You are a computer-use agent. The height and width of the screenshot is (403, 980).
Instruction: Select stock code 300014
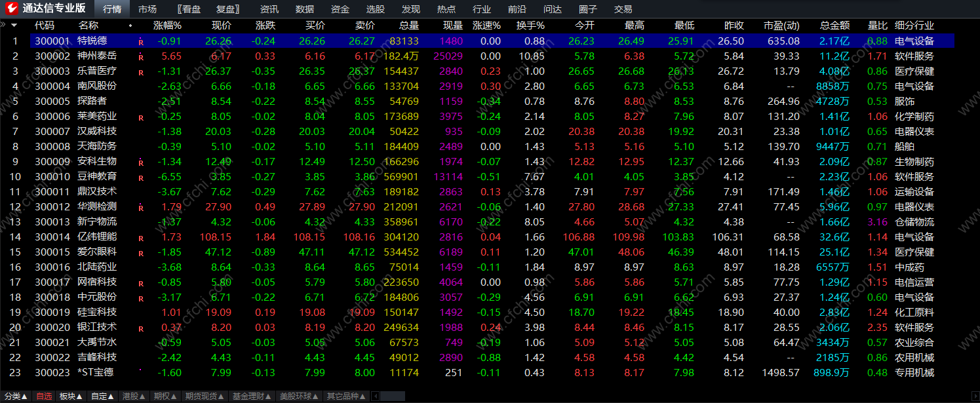[52, 237]
